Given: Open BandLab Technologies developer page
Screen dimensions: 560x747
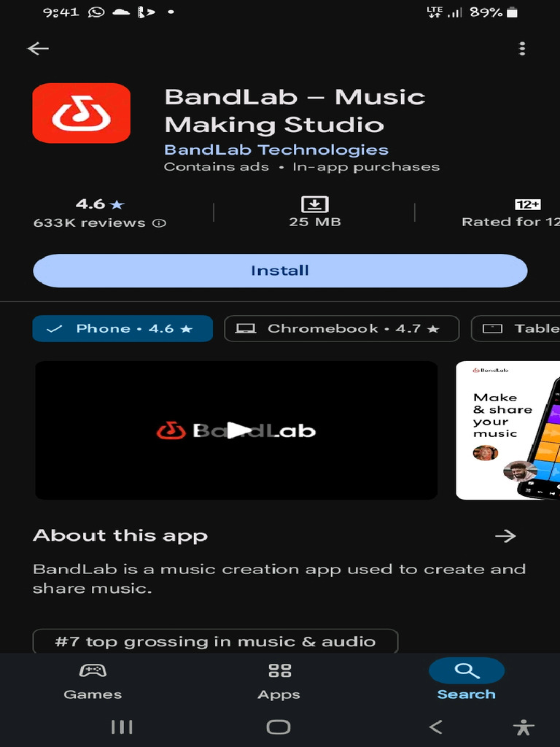Looking at the screenshot, I should click(x=276, y=150).
